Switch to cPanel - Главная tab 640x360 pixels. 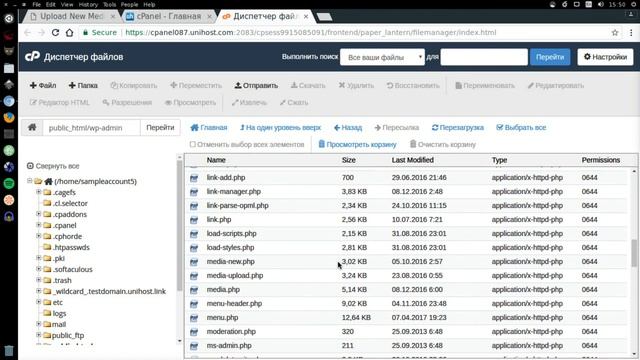coord(169,16)
